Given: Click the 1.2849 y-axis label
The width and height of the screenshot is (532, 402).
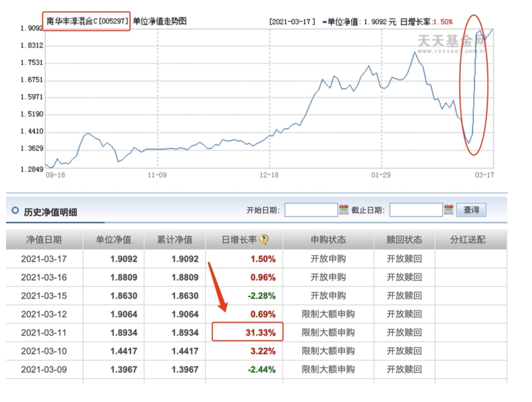Looking at the screenshot, I should [x=32, y=169].
